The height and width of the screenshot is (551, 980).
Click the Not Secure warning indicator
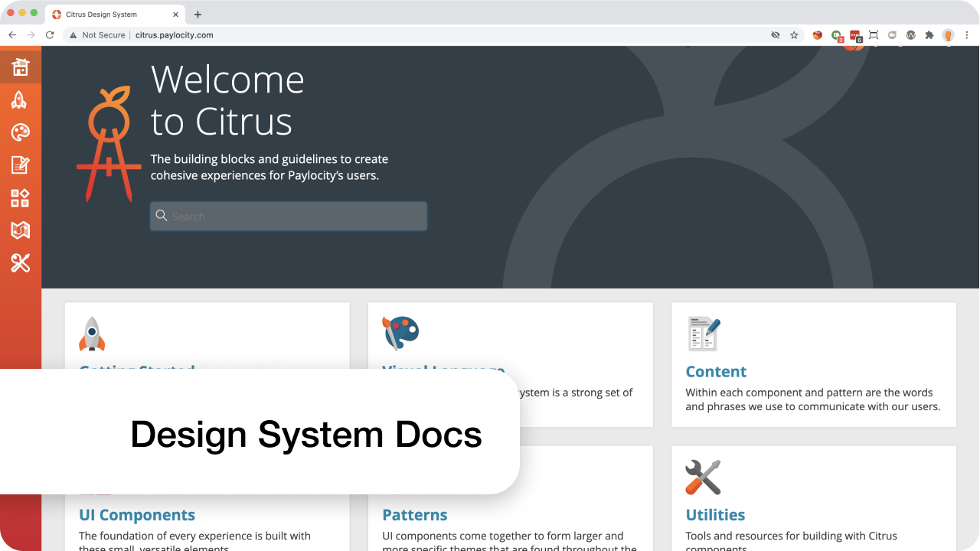pyautogui.click(x=97, y=35)
